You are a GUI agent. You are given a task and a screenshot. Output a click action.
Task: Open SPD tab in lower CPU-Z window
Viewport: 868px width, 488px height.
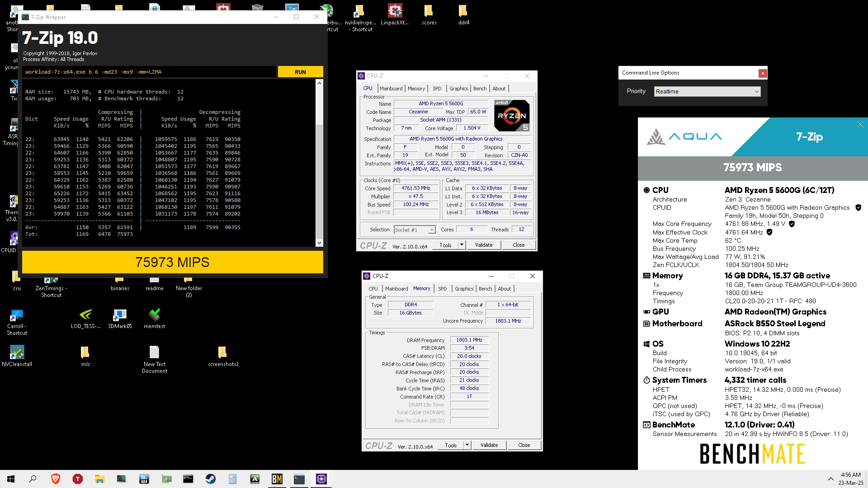443,289
